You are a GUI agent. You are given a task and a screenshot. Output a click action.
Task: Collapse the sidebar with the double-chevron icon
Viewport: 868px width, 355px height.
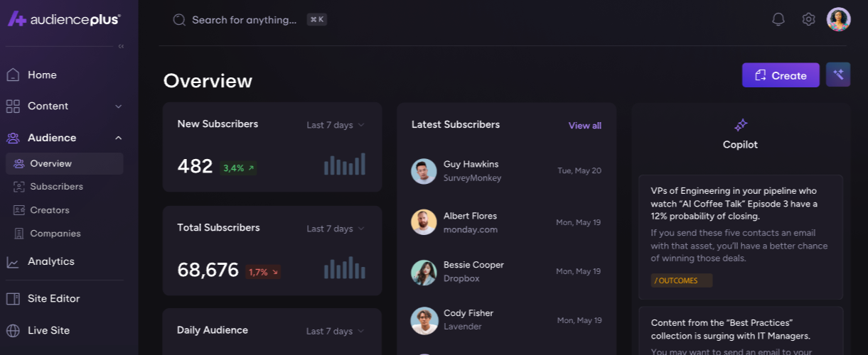click(x=121, y=47)
